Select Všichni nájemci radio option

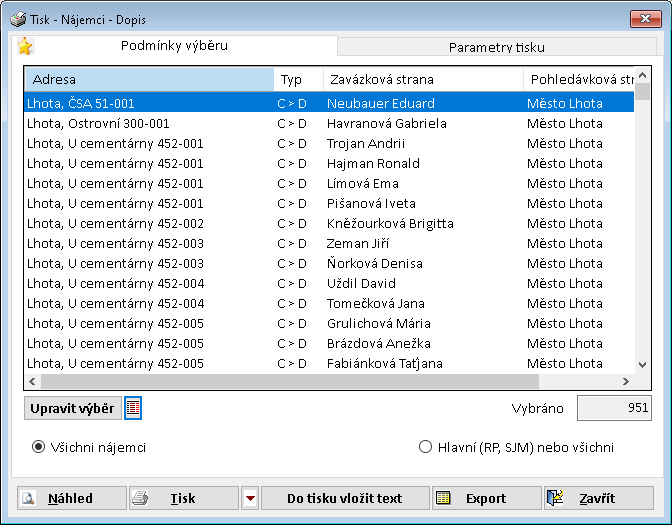pos(39,447)
